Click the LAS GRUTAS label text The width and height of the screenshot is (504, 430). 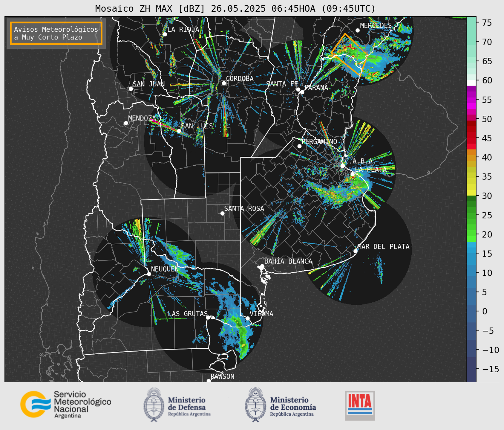click(188, 314)
